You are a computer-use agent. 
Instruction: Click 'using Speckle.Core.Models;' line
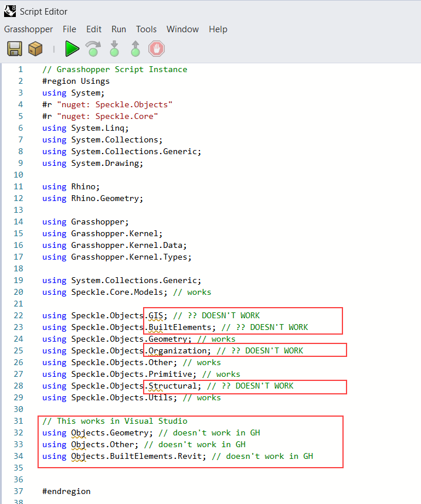coord(105,292)
